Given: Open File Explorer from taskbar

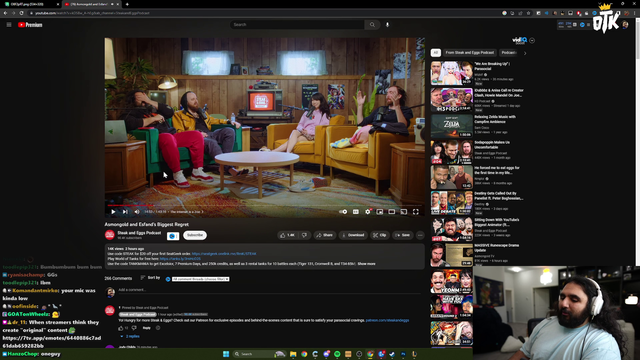Looking at the screenshot, I should coord(293,354).
